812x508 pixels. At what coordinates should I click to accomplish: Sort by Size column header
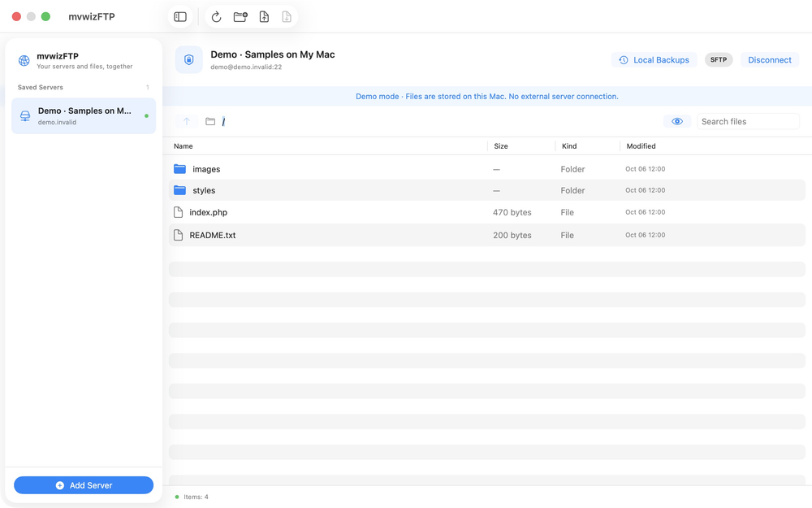501,146
